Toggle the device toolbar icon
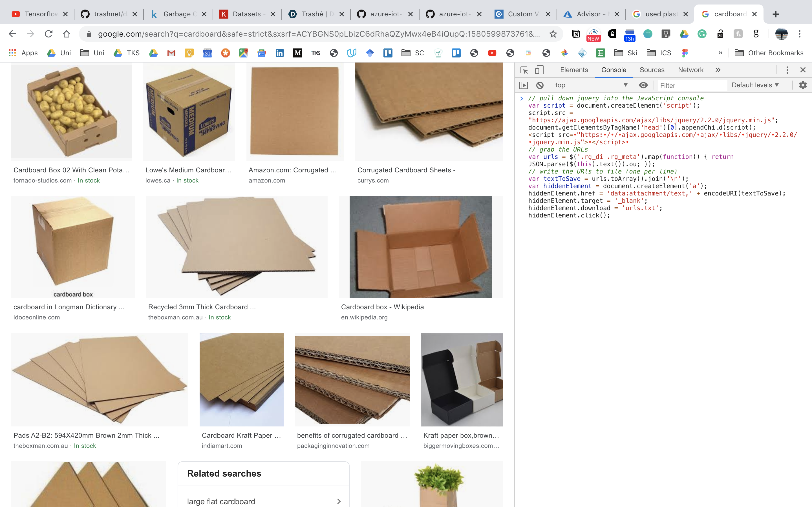 539,70
